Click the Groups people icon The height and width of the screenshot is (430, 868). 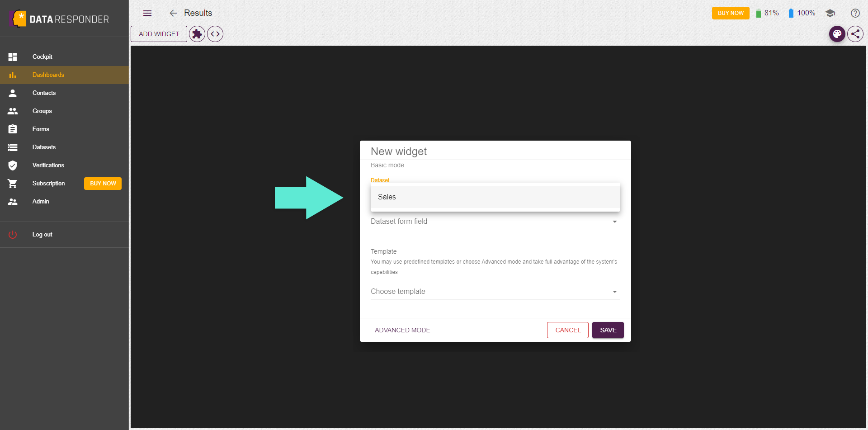click(13, 111)
